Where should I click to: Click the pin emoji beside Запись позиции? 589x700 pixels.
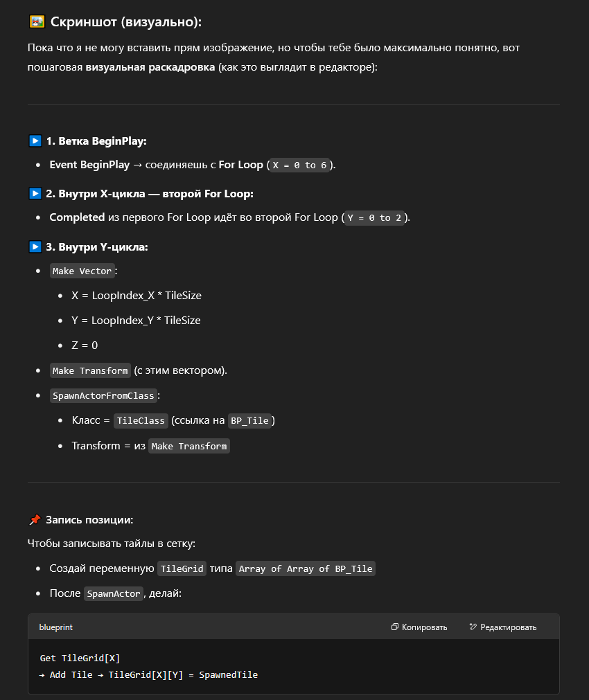pos(35,519)
